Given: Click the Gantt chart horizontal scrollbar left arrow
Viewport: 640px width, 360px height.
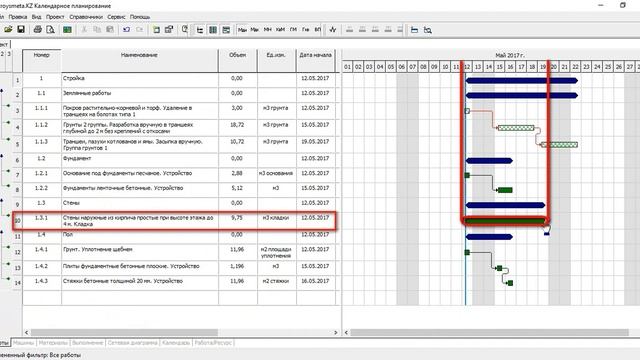Looking at the screenshot, I should click(x=346, y=333).
